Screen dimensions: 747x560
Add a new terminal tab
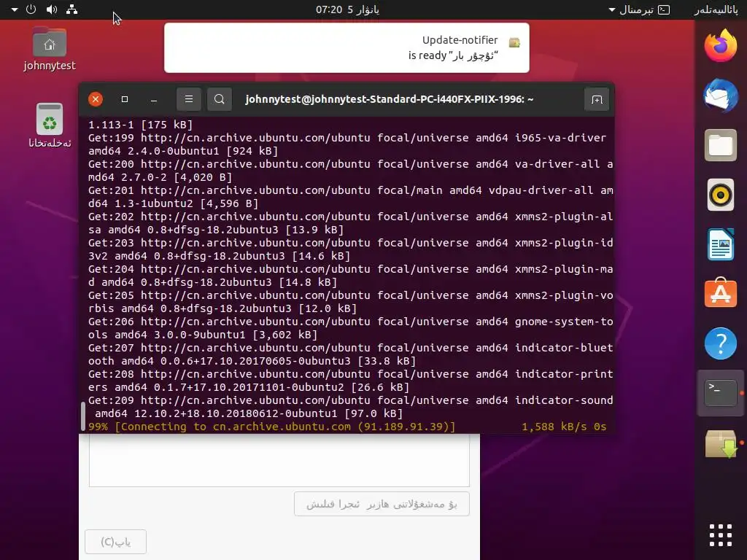pyautogui.click(x=597, y=99)
